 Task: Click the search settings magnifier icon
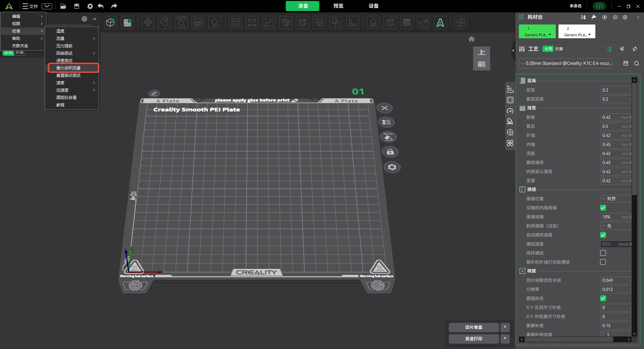(636, 63)
